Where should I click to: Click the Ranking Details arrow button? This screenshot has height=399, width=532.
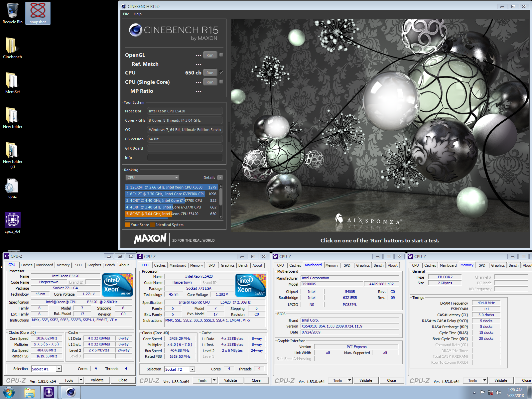pyautogui.click(x=220, y=178)
